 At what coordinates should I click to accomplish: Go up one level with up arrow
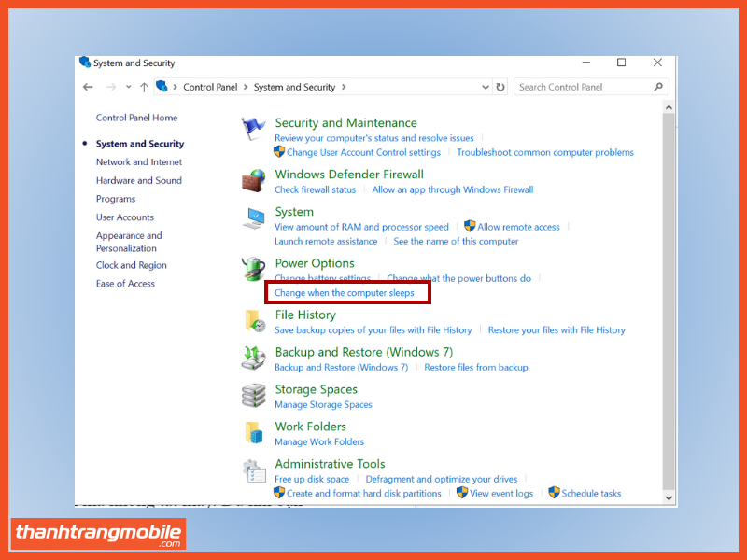(144, 87)
